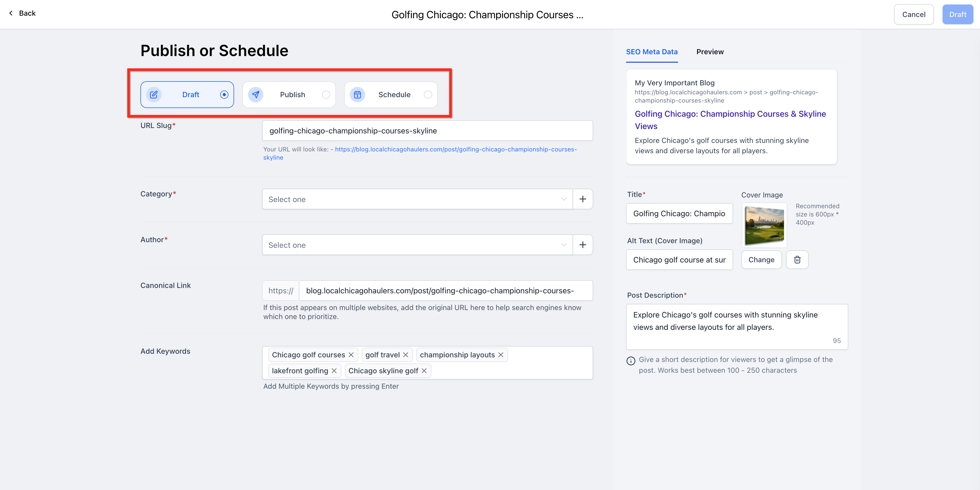Switch to the Preview tab
Image resolution: width=980 pixels, height=490 pixels.
(710, 52)
